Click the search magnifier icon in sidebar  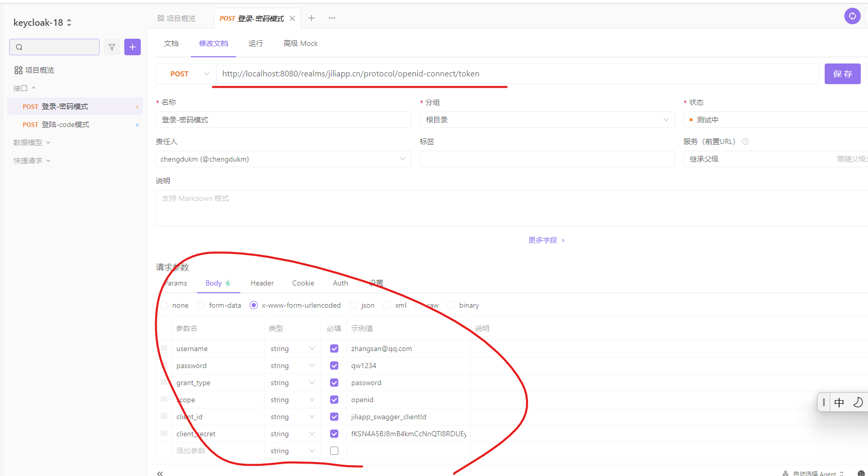pos(19,47)
